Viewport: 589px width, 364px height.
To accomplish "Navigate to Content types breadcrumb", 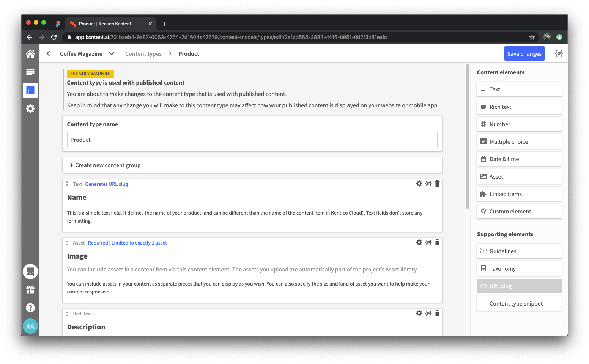I will coord(143,53).
